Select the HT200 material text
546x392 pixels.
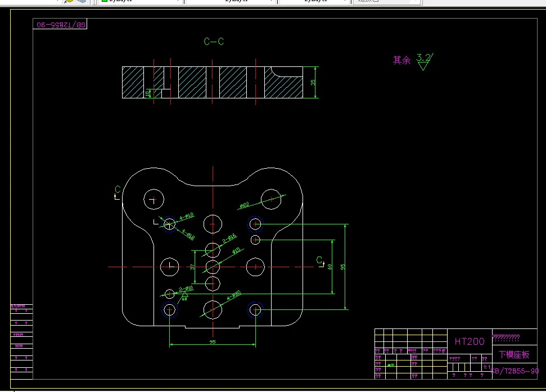pos(470,341)
